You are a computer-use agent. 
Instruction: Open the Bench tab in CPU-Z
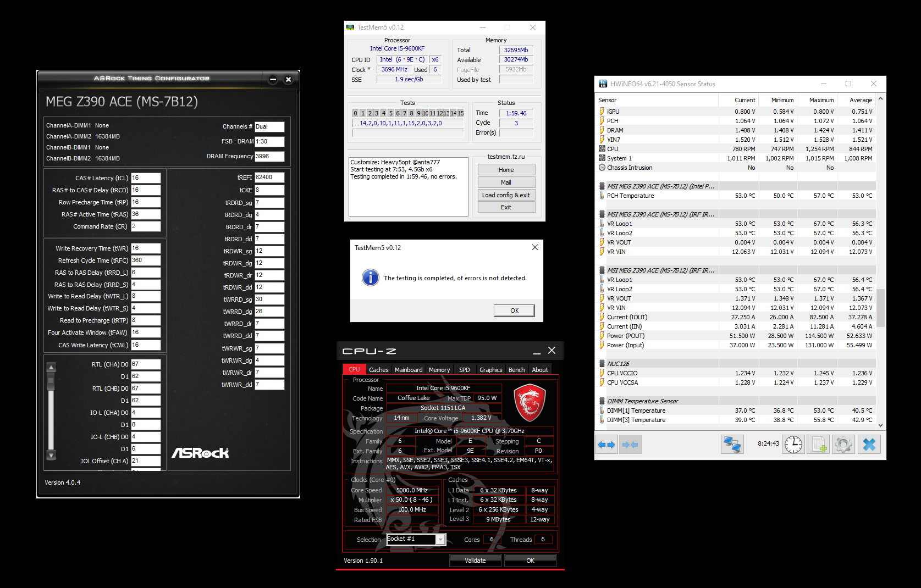point(516,370)
